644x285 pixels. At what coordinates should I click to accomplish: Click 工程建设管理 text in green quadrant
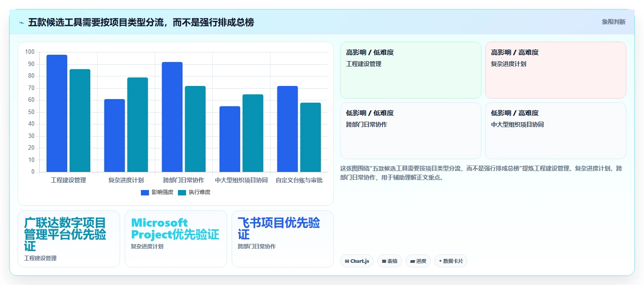(364, 64)
